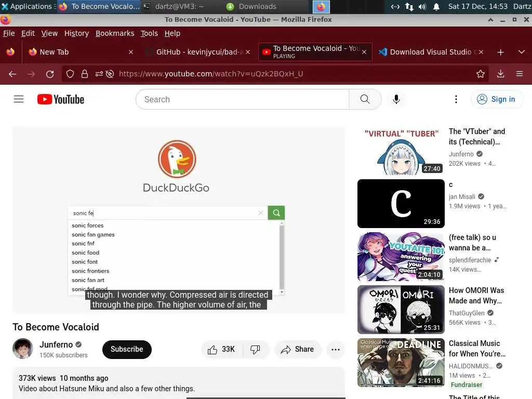532x399 pixels.
Task: Open a new tab with plus button
Action: click(500, 52)
